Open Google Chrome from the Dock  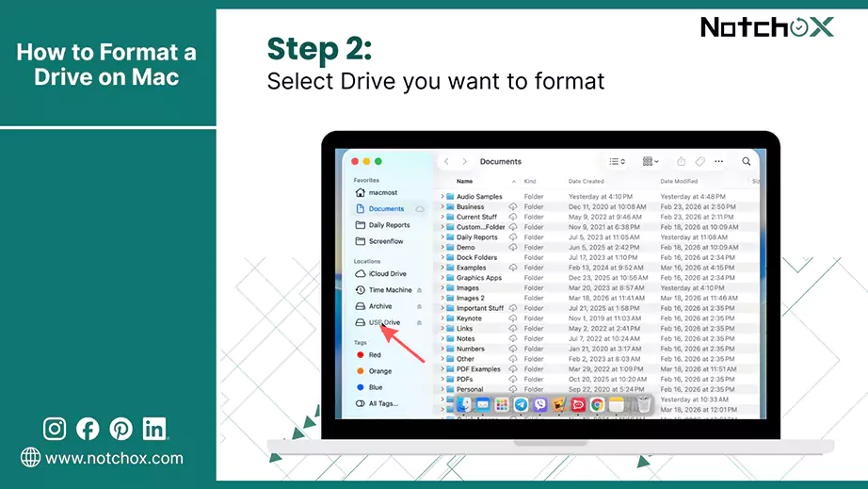[x=597, y=405]
